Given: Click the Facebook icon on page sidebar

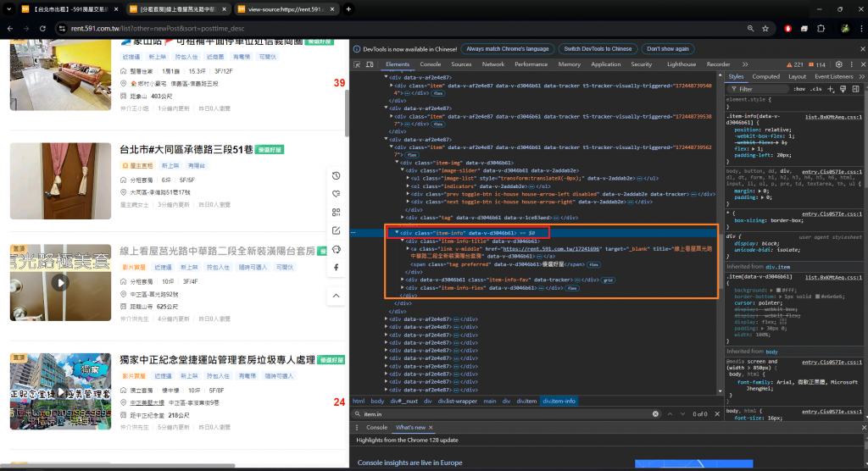Looking at the screenshot, I should tap(336, 268).
